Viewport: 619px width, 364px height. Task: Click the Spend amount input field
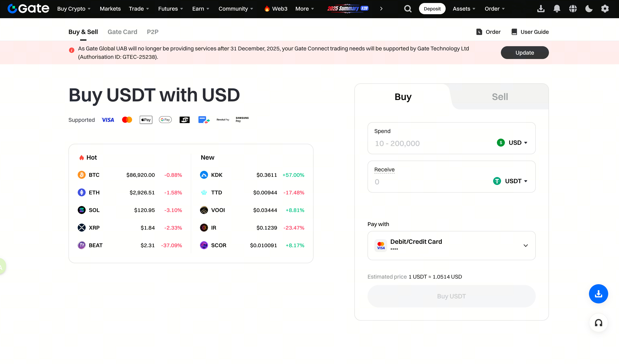tap(427, 143)
